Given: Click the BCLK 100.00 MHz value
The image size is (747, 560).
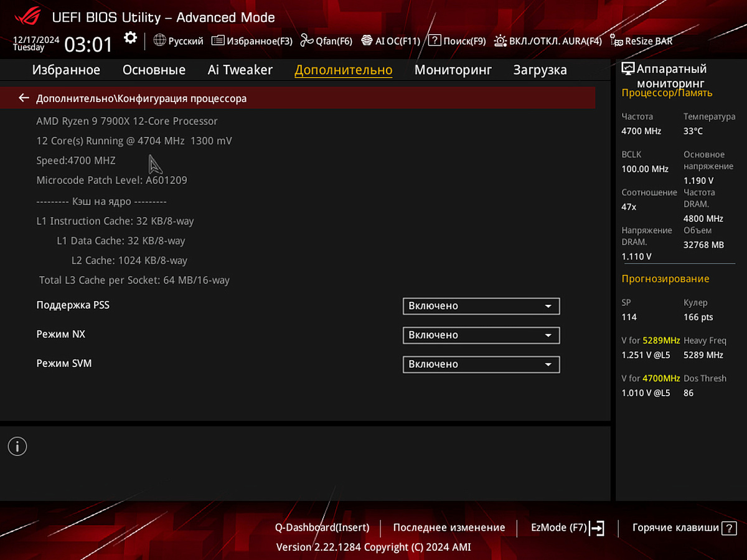Looking at the screenshot, I should (645, 169).
